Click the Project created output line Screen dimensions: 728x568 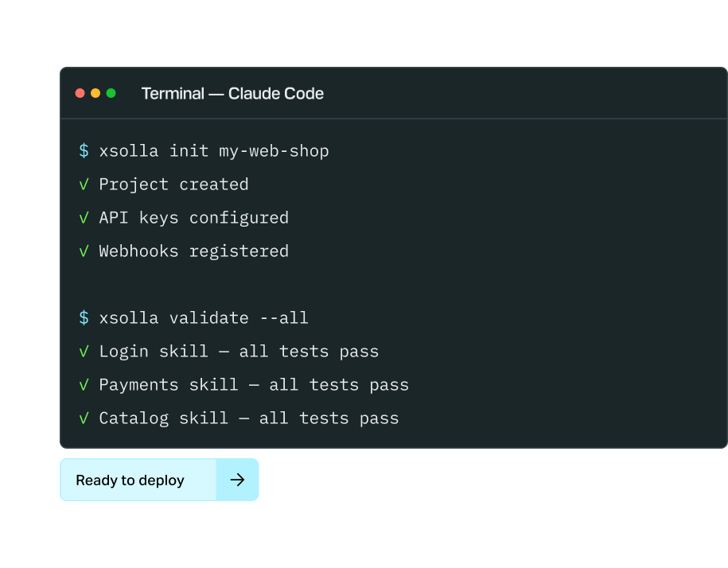[x=173, y=185]
